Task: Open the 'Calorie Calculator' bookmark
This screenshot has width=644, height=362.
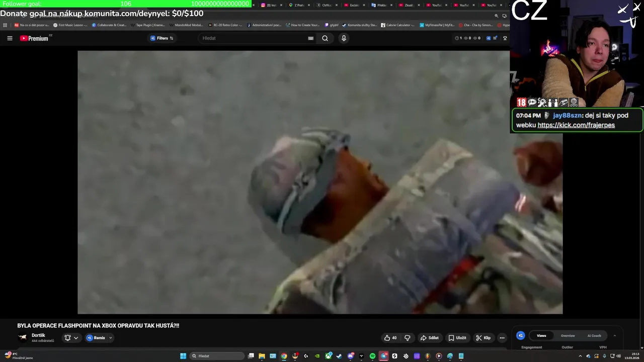Action: (397, 25)
